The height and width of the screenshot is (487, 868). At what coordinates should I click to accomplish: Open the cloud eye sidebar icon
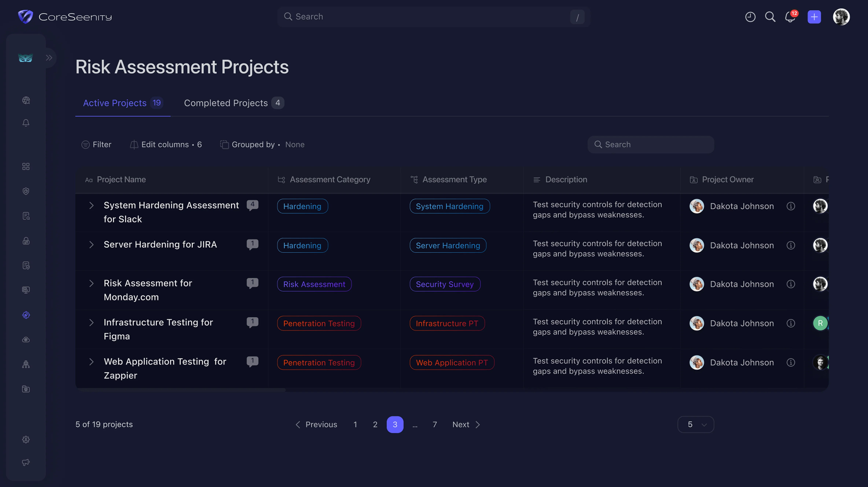point(26,340)
